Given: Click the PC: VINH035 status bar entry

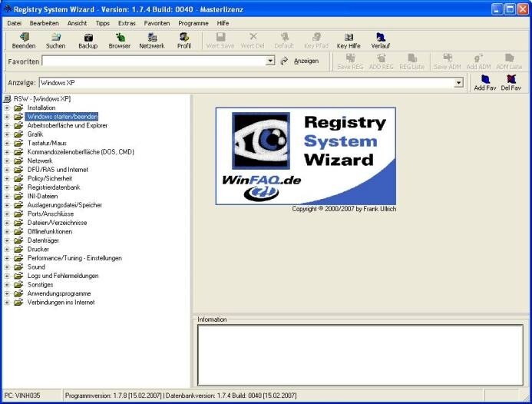Looking at the screenshot, I should point(22,396).
